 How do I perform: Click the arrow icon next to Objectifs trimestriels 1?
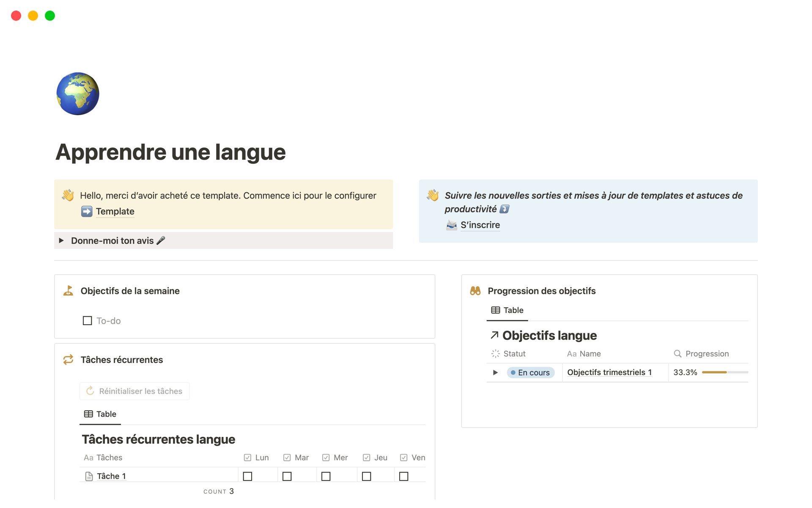[x=495, y=372]
